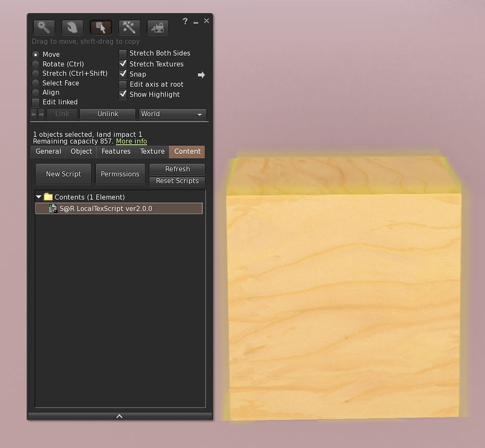Click the Refresh button
This screenshot has width=485, height=448.
point(177,169)
